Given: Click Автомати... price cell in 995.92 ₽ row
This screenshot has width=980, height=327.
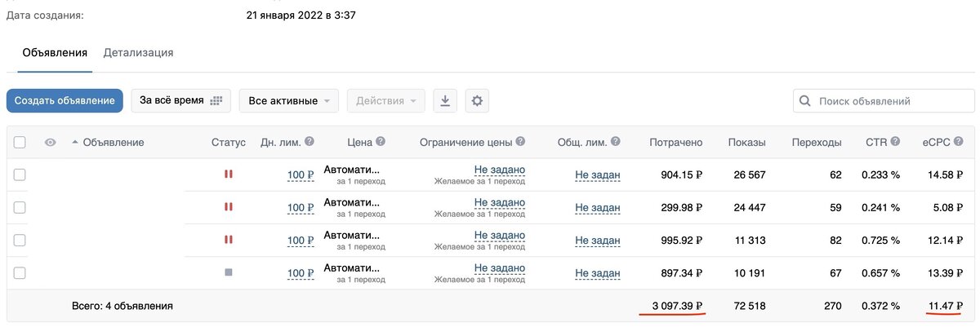Looking at the screenshot, I should (352, 235).
